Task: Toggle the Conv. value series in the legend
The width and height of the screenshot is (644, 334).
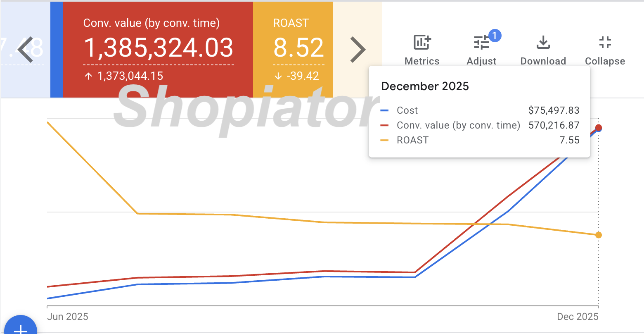Action: [458, 125]
